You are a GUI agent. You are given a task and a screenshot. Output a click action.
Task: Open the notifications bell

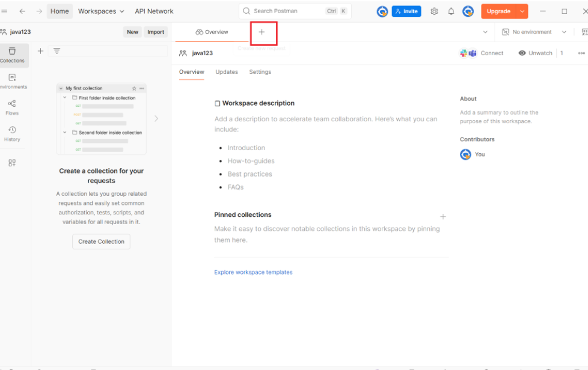[x=451, y=11]
